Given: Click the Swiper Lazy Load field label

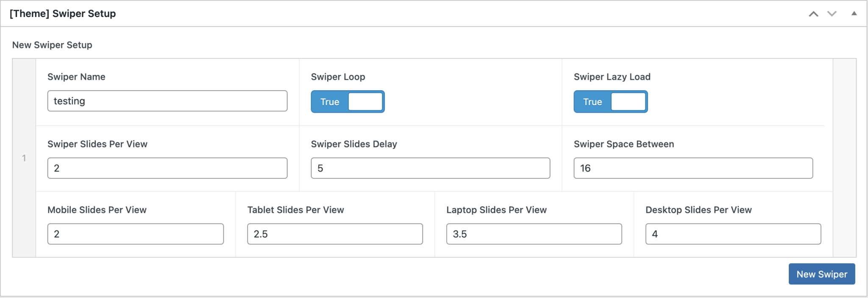Looking at the screenshot, I should [x=612, y=77].
